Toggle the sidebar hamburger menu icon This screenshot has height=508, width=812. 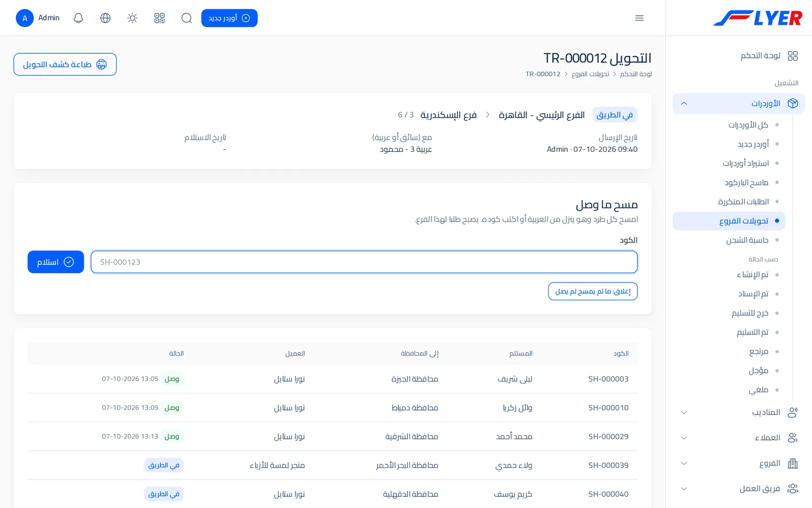pos(639,18)
